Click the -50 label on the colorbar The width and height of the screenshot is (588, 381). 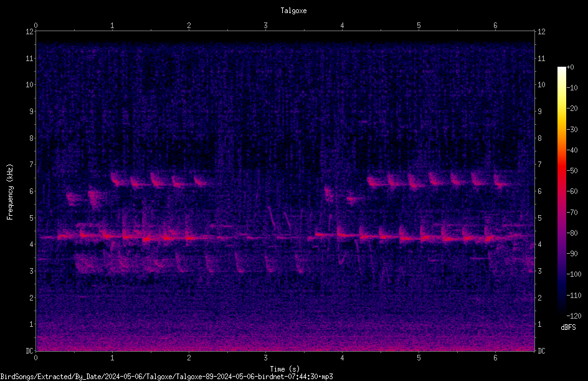tap(572, 170)
